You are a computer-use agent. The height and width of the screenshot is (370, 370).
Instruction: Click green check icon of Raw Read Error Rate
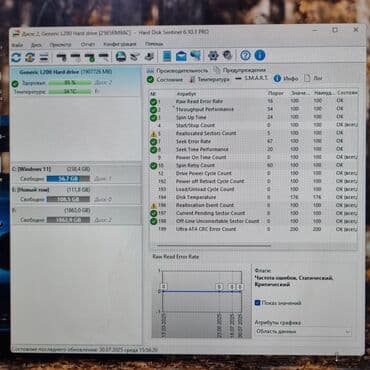153,102
